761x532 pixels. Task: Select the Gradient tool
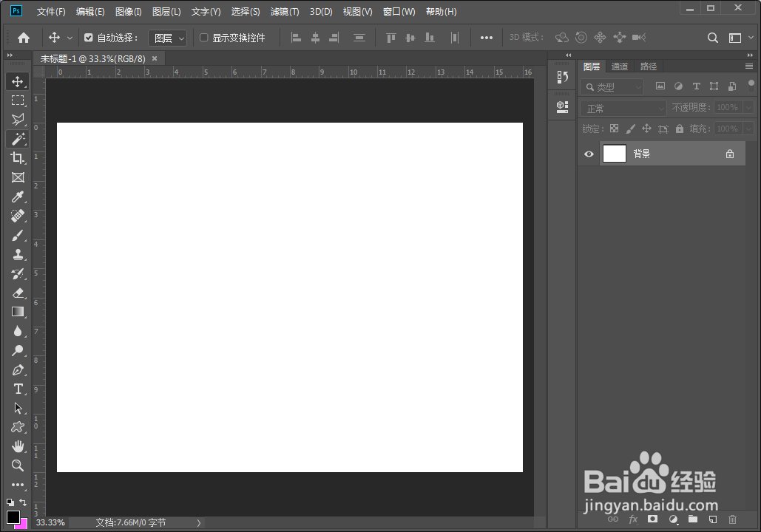point(18,312)
